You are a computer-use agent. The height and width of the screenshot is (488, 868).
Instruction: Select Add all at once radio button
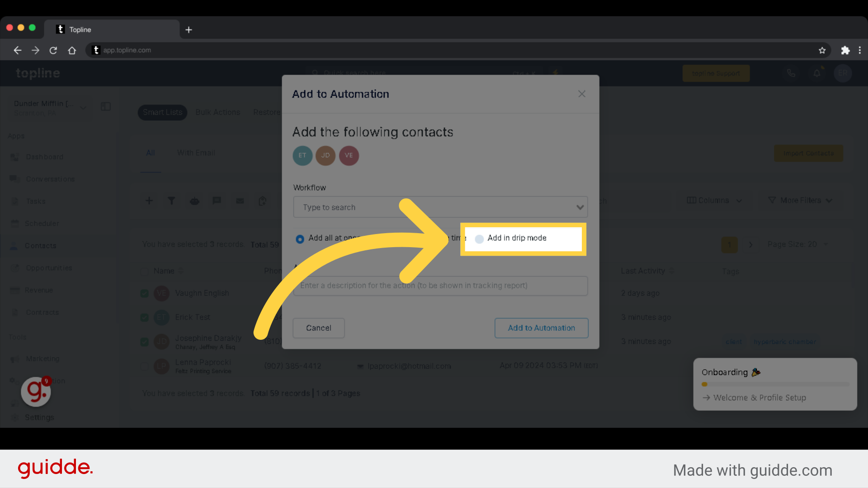point(300,238)
